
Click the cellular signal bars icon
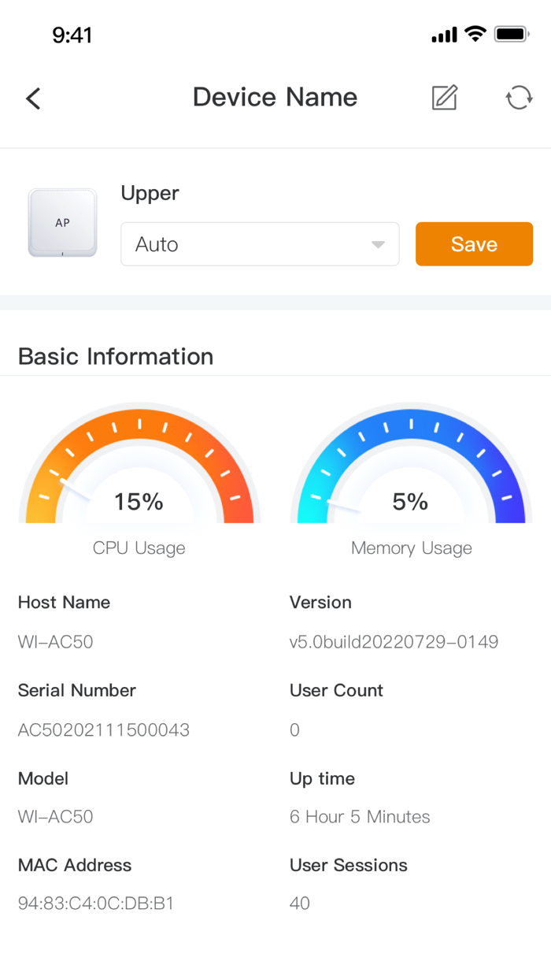(443, 34)
